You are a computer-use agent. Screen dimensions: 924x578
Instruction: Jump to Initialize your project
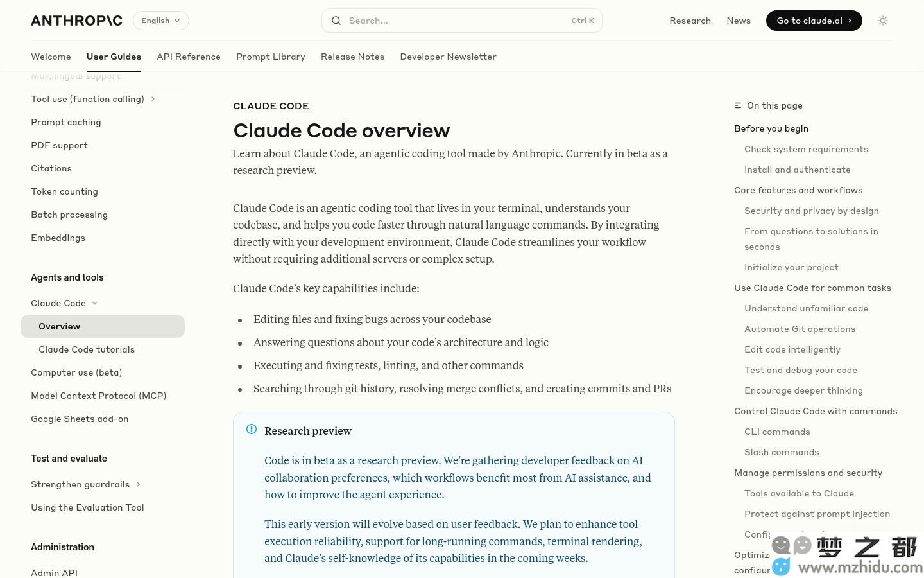pos(791,267)
